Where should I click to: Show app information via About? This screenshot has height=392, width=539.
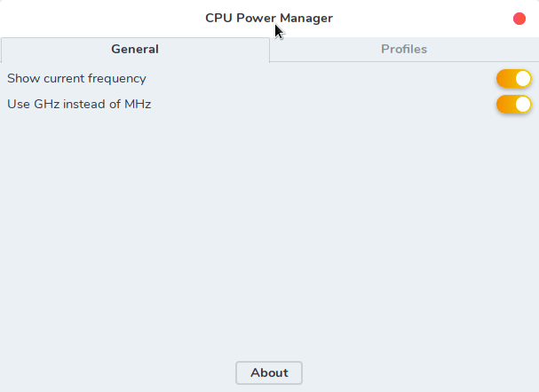pos(269,373)
